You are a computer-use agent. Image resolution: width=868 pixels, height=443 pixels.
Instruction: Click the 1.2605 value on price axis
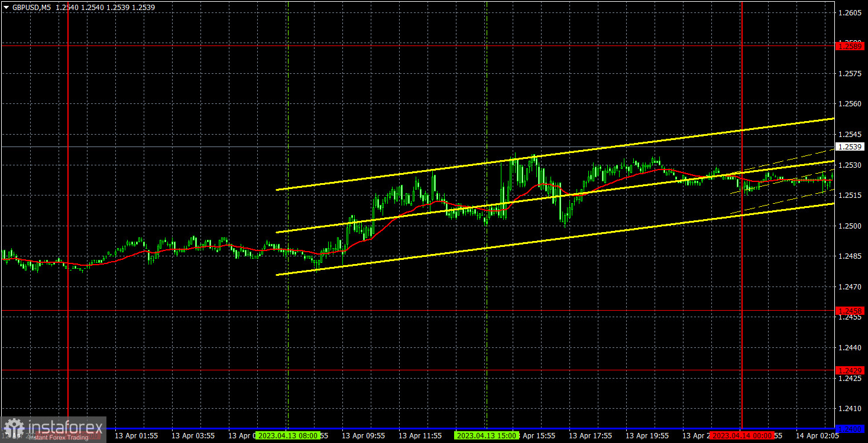[x=849, y=12]
